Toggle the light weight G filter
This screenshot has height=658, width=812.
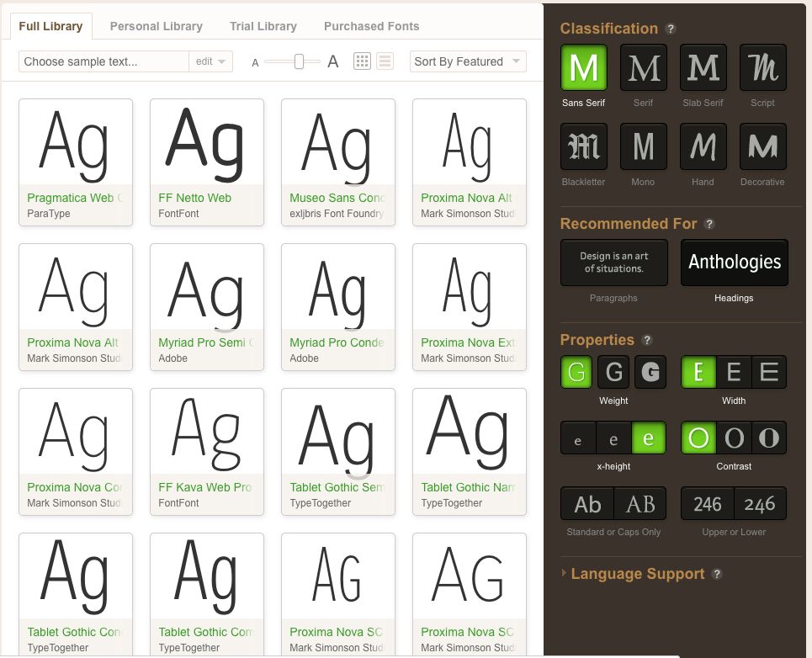[x=576, y=372]
